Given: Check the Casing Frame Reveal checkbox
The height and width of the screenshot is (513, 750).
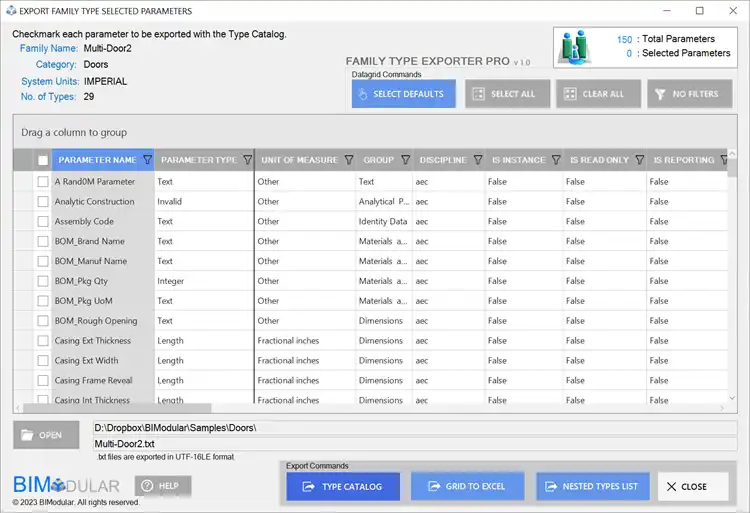Looking at the screenshot, I should (x=43, y=381).
